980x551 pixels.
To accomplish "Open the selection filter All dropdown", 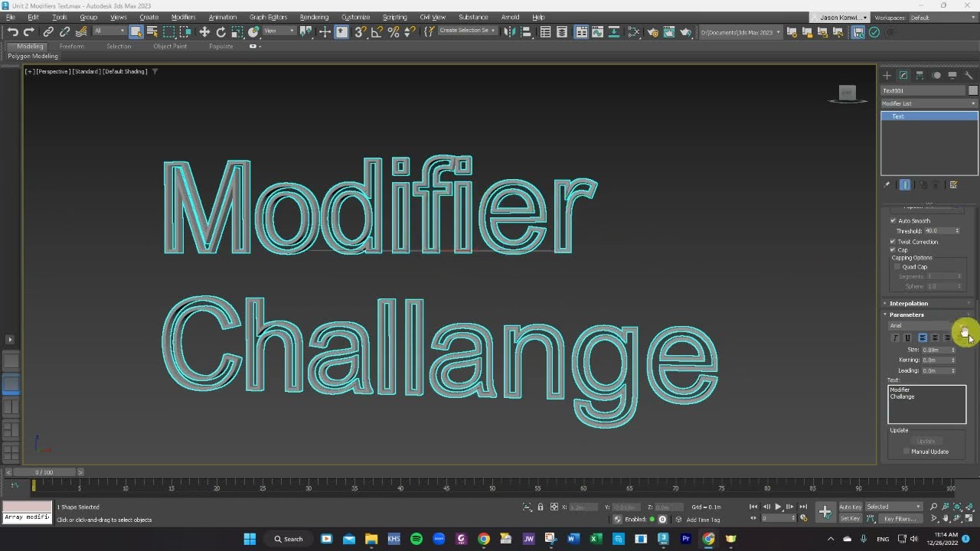I will point(109,31).
